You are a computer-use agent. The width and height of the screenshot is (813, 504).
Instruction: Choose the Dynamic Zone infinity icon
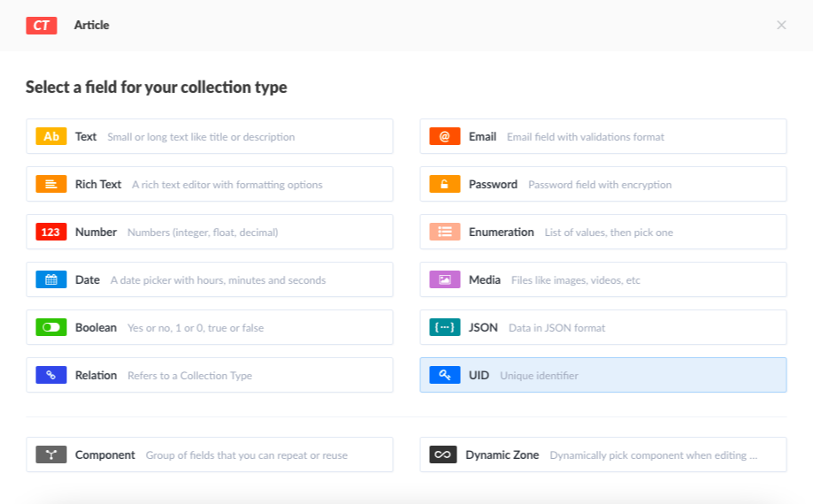tap(442, 454)
